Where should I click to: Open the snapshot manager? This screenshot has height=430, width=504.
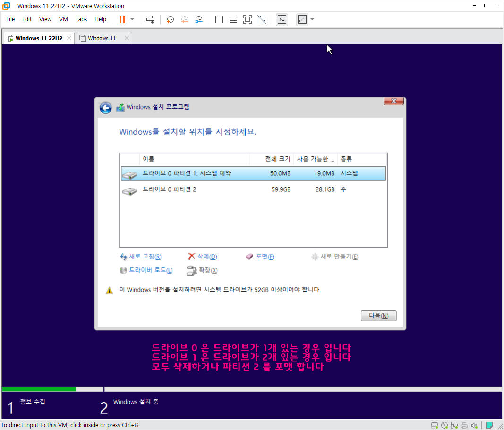(x=199, y=19)
